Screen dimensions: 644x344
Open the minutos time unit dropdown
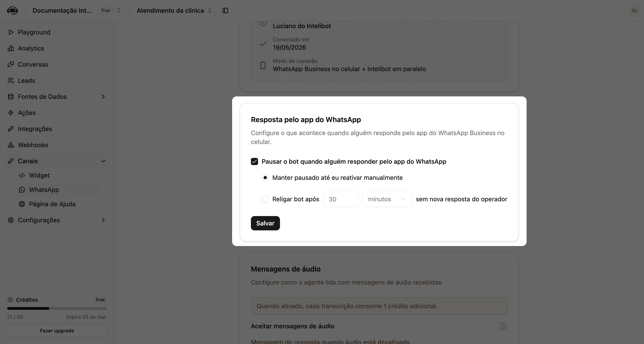(387, 199)
